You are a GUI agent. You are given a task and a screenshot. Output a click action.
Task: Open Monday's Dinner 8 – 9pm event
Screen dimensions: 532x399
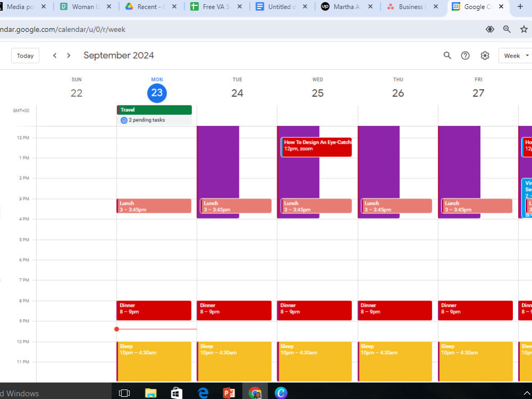tap(154, 311)
